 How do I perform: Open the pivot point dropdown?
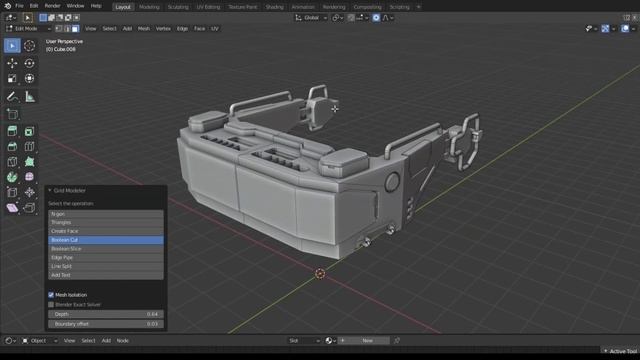tap(337, 18)
